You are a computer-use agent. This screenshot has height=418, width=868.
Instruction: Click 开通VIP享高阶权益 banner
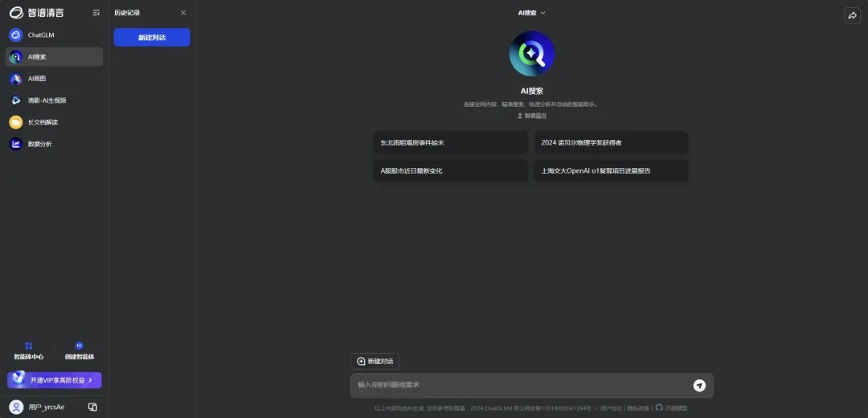(x=55, y=379)
